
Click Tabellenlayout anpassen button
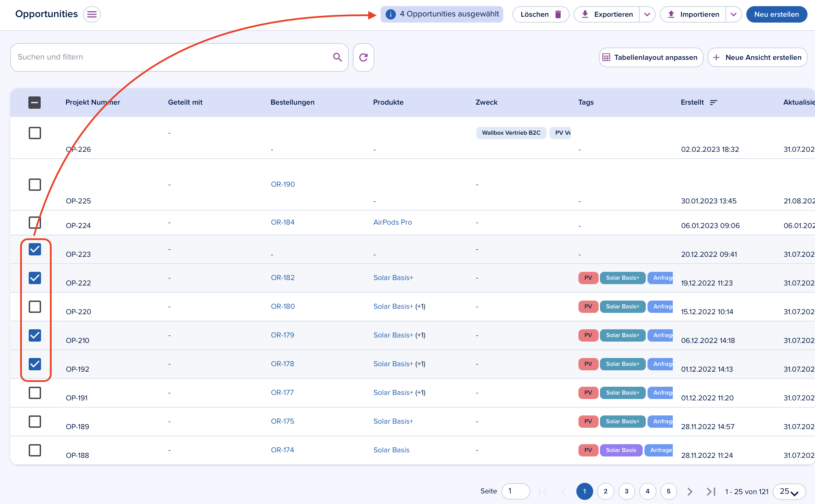[651, 57]
